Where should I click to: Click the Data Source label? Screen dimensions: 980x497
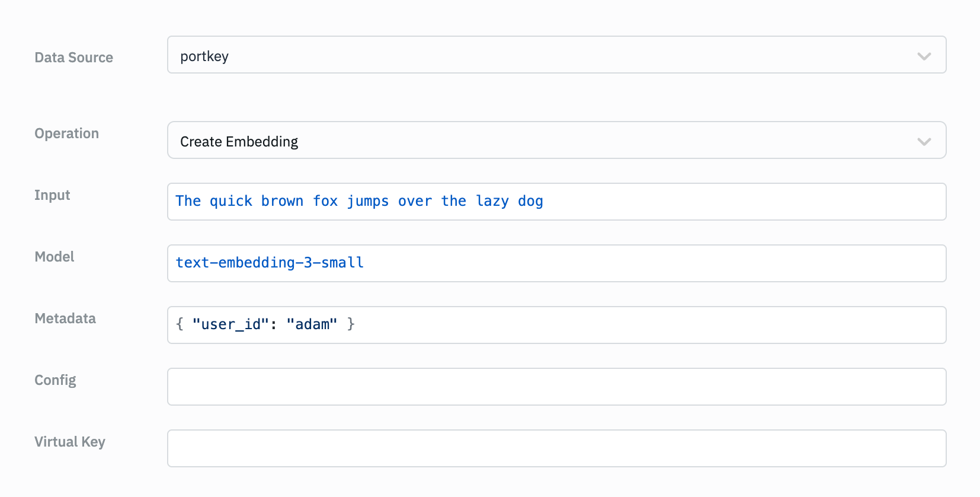click(73, 58)
